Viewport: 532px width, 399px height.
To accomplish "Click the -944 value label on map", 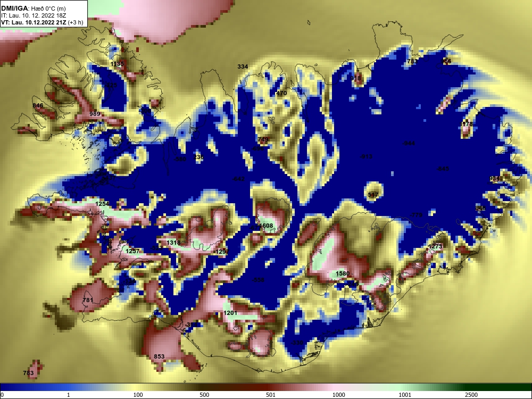I will pyautogui.click(x=409, y=143).
